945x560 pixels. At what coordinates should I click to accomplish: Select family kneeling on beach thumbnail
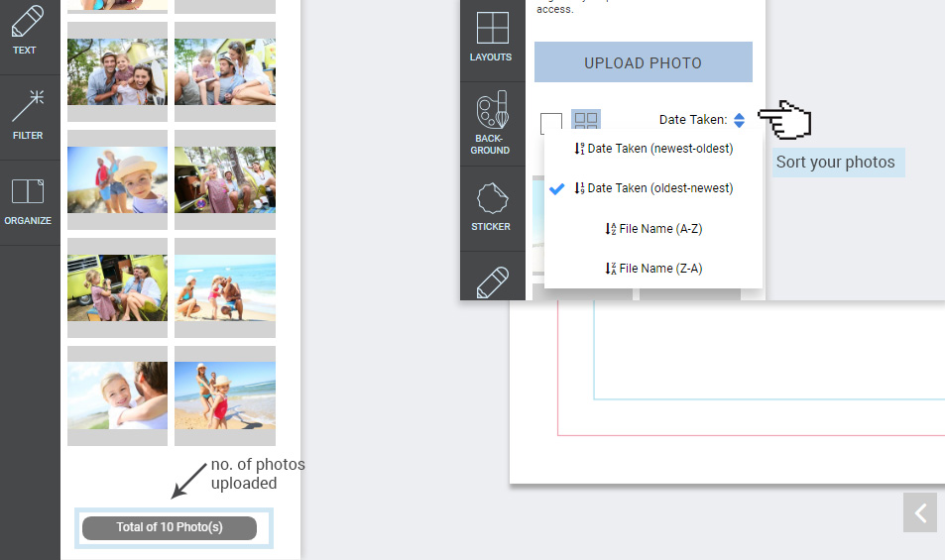(x=225, y=287)
